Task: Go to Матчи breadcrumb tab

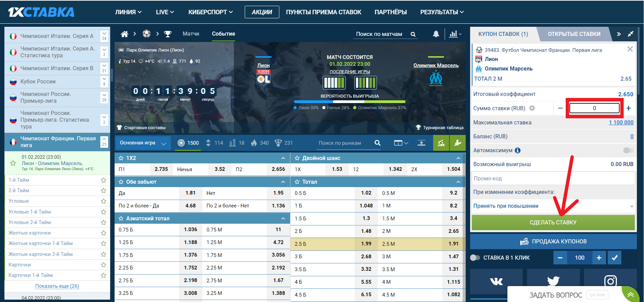Action: point(191,34)
